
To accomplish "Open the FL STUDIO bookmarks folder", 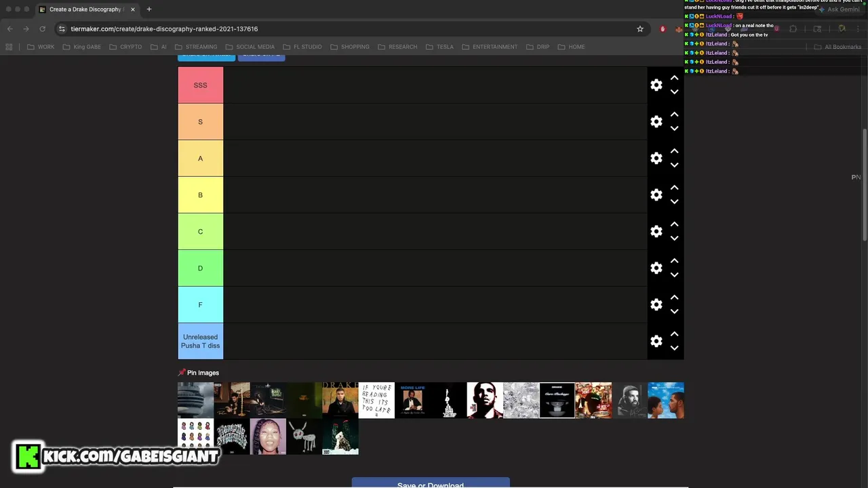I will pyautogui.click(x=302, y=47).
